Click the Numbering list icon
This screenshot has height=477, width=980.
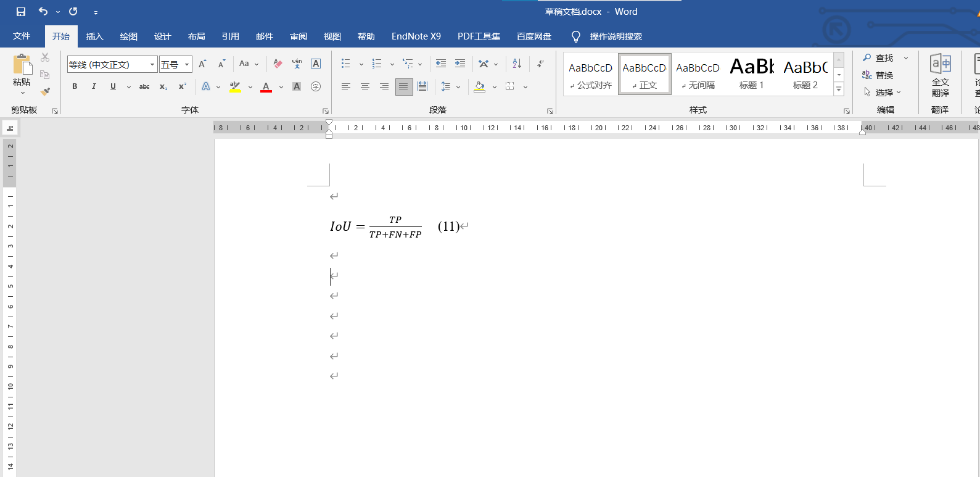[377, 64]
